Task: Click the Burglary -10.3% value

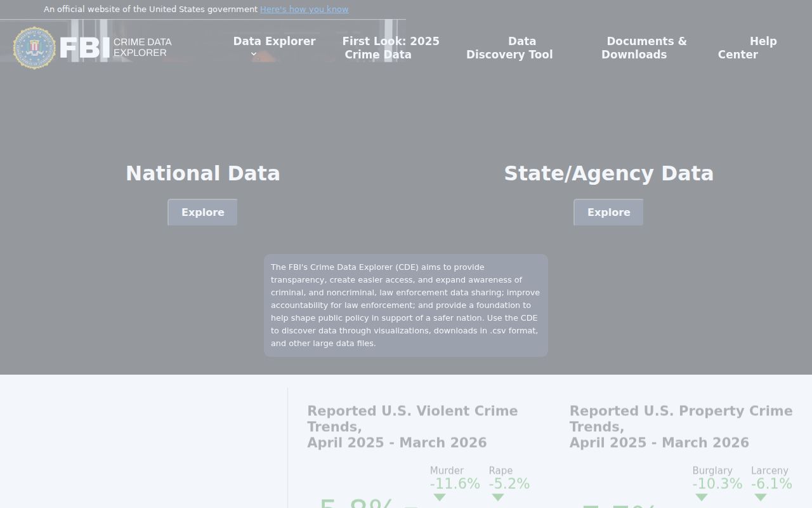Action: pyautogui.click(x=717, y=484)
